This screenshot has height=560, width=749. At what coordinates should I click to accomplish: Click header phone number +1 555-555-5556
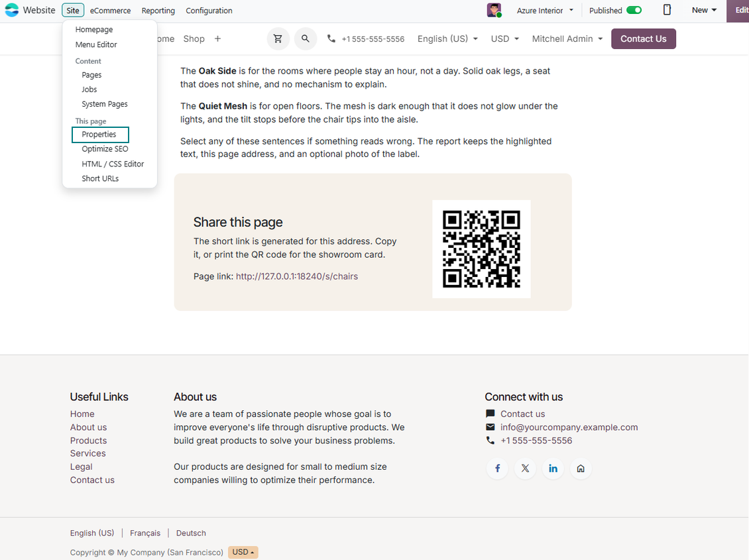tap(373, 39)
